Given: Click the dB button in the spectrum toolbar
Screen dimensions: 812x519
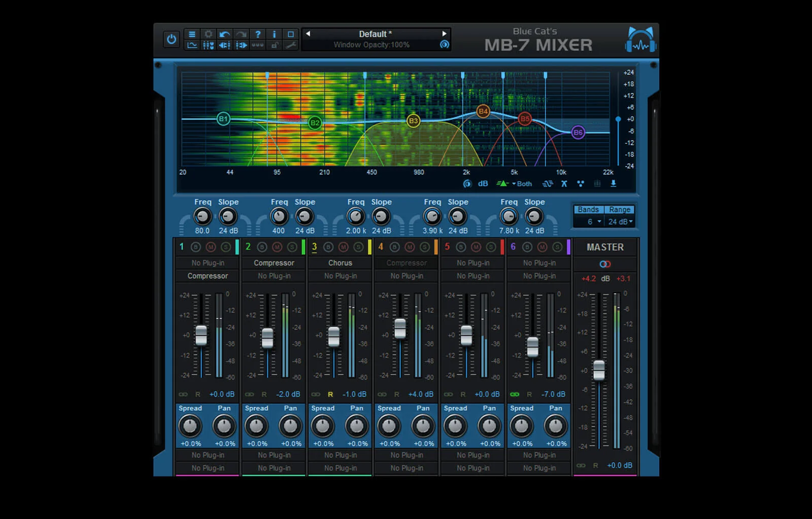Looking at the screenshot, I should (x=482, y=183).
